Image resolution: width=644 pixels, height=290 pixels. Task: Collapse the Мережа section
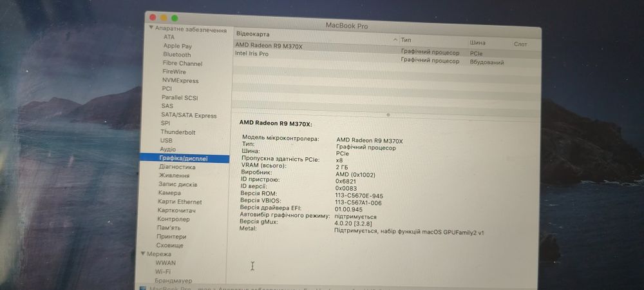tap(144, 254)
